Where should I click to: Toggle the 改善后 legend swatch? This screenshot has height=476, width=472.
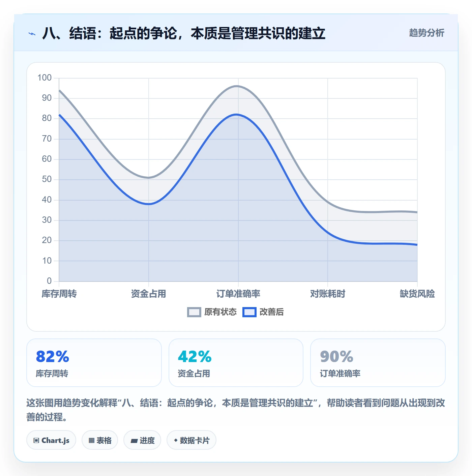pyautogui.click(x=249, y=312)
